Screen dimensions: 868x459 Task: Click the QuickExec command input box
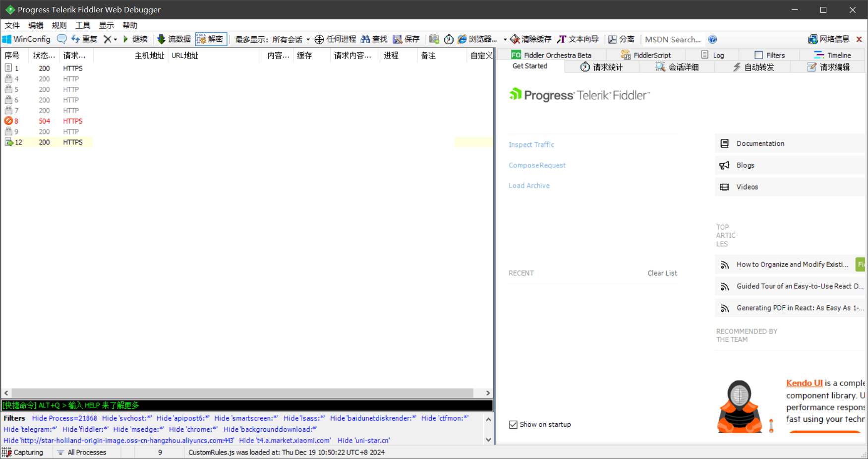(247, 405)
